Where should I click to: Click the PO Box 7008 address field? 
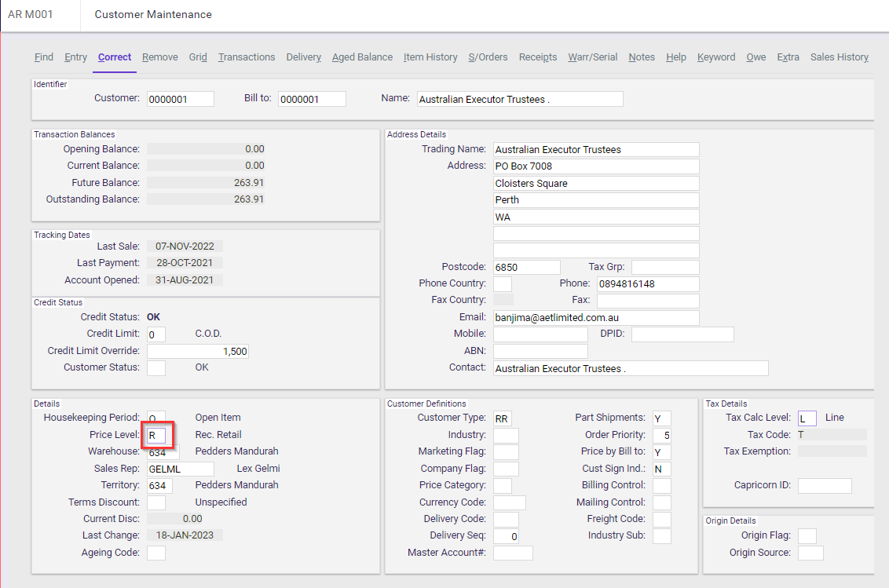click(596, 166)
